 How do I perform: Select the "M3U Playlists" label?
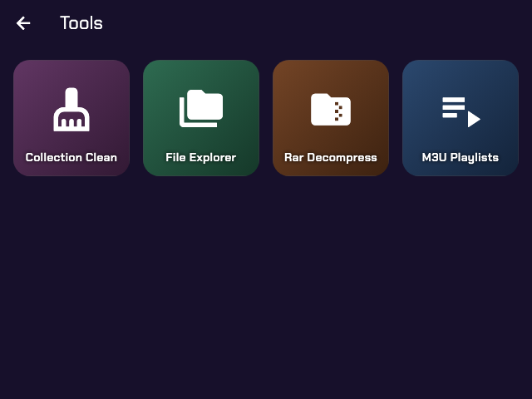click(461, 157)
